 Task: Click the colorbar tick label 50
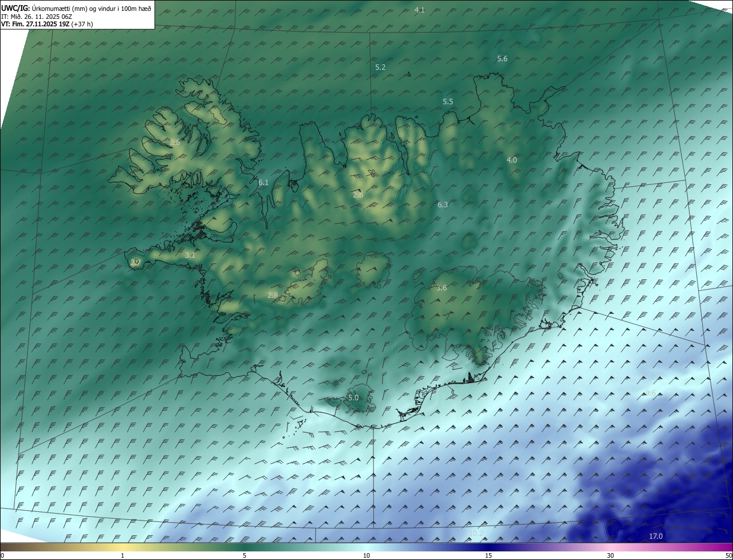[x=728, y=556]
